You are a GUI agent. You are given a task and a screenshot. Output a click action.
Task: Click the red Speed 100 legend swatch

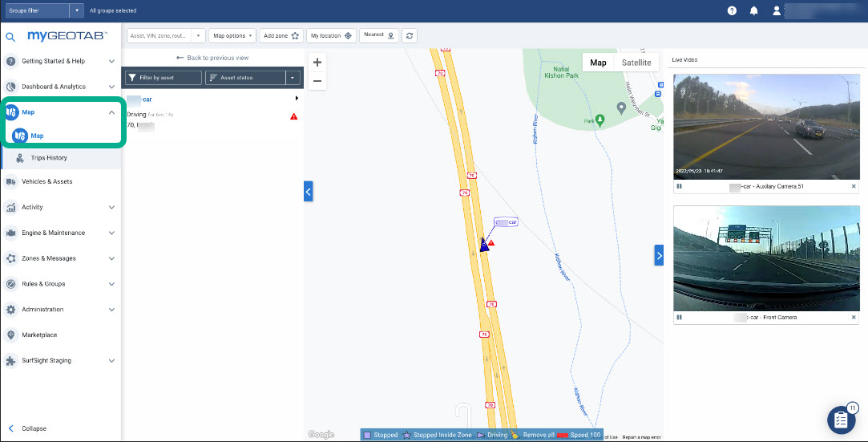[x=563, y=436]
